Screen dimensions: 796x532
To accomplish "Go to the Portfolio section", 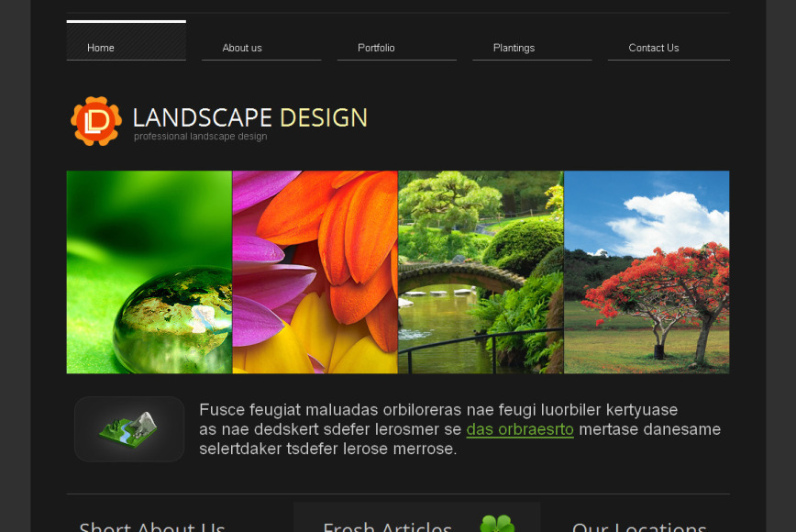I will pyautogui.click(x=376, y=48).
